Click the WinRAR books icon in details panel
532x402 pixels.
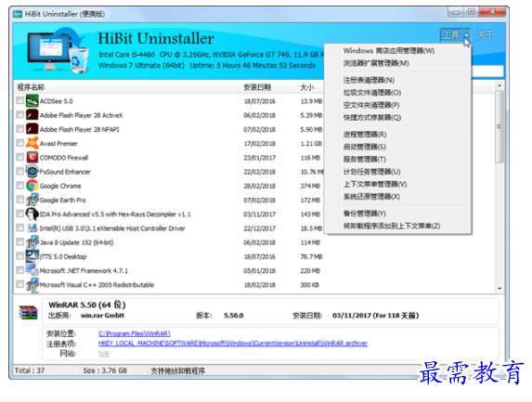(28, 313)
